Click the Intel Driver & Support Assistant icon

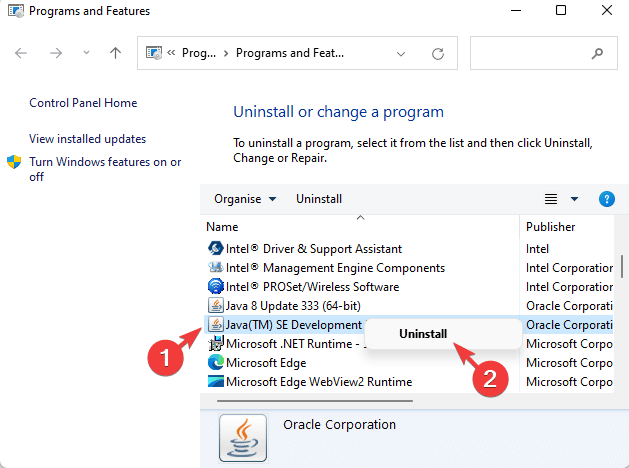pos(215,249)
